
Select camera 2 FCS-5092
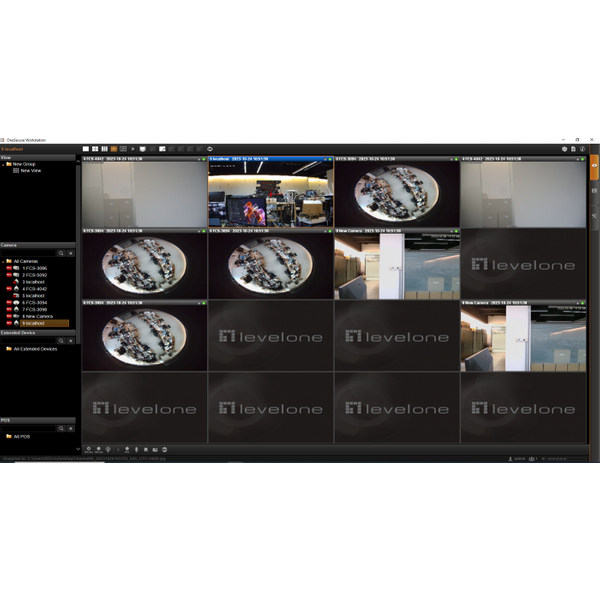pos(34,275)
